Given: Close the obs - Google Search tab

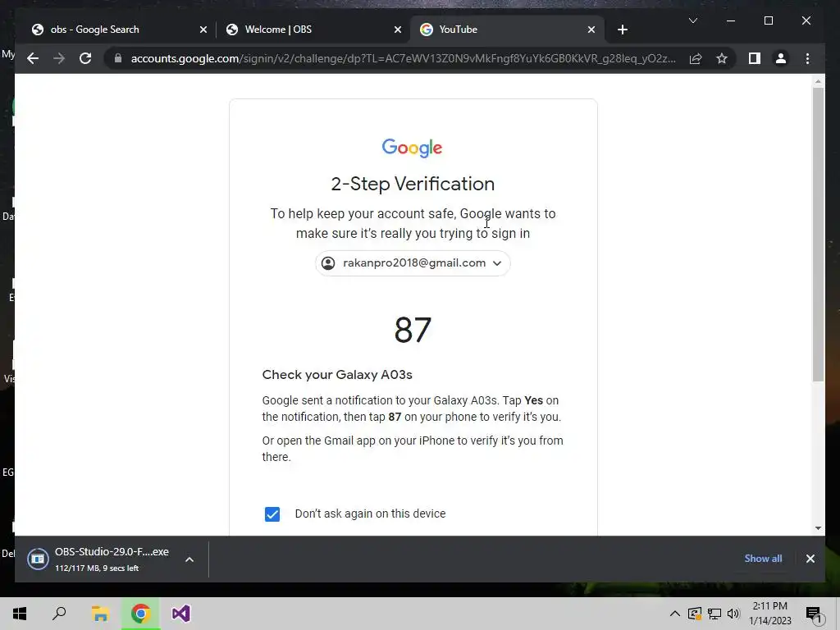Looking at the screenshot, I should pyautogui.click(x=203, y=30).
